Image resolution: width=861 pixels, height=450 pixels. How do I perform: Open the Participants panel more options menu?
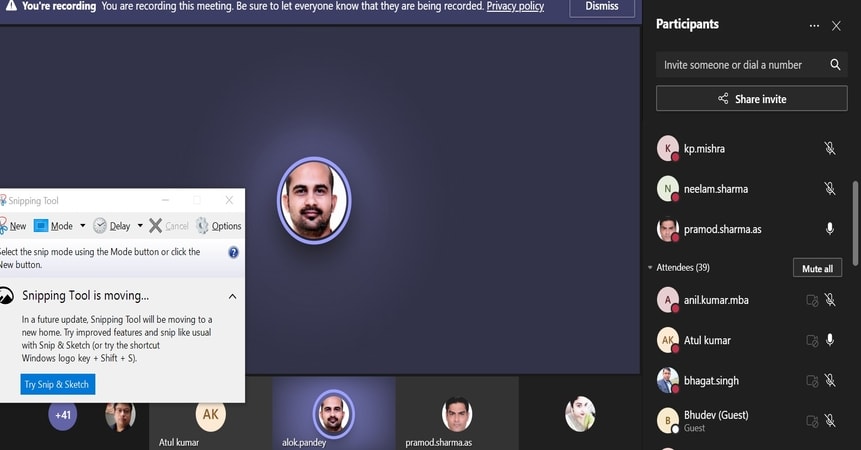click(x=814, y=25)
